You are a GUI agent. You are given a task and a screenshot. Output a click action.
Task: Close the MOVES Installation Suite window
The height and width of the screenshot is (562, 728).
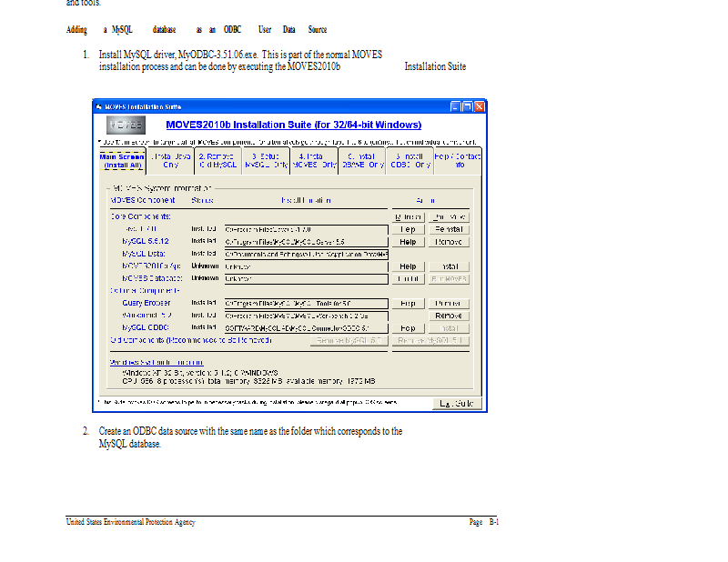pyautogui.click(x=479, y=106)
